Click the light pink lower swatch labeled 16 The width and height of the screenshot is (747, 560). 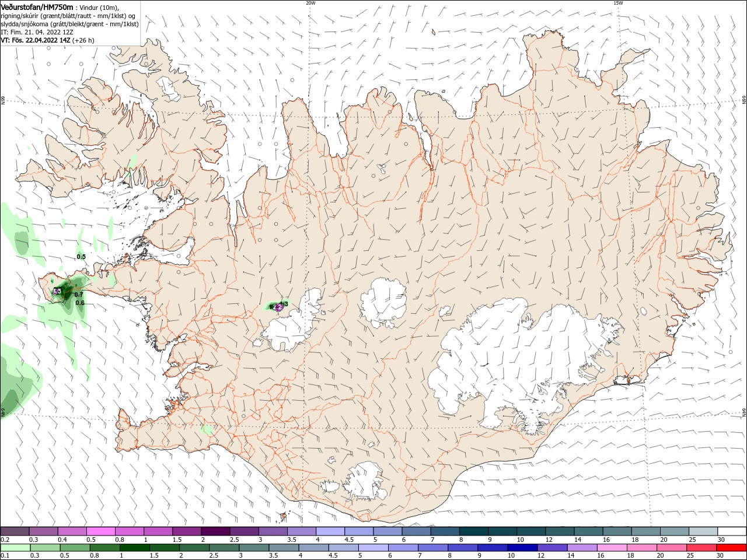click(612, 548)
